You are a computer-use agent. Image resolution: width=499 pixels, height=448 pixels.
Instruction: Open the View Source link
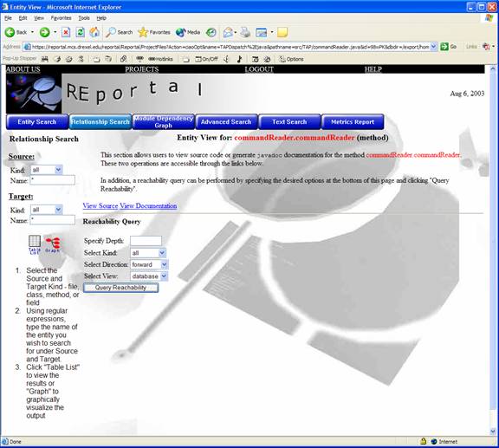coord(100,205)
